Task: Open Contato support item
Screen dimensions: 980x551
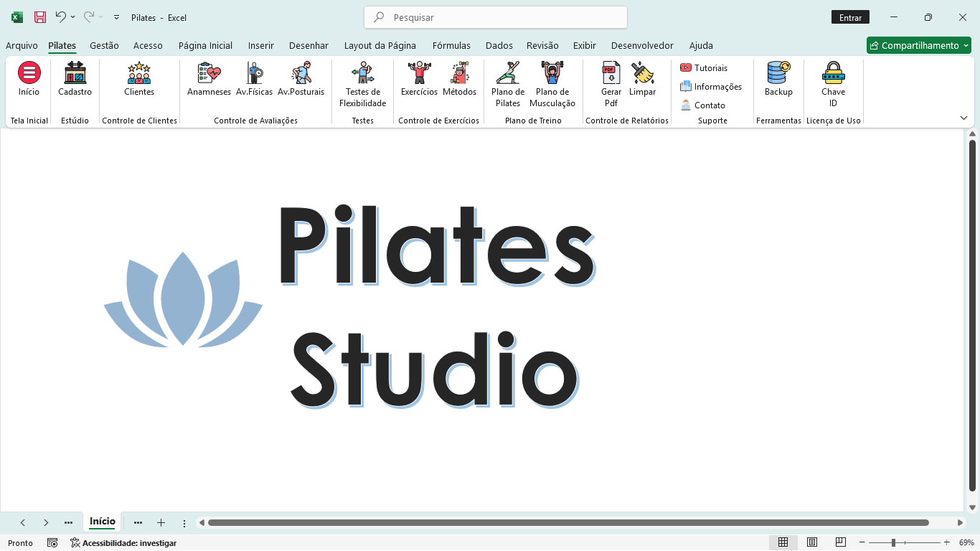Action: click(x=703, y=105)
